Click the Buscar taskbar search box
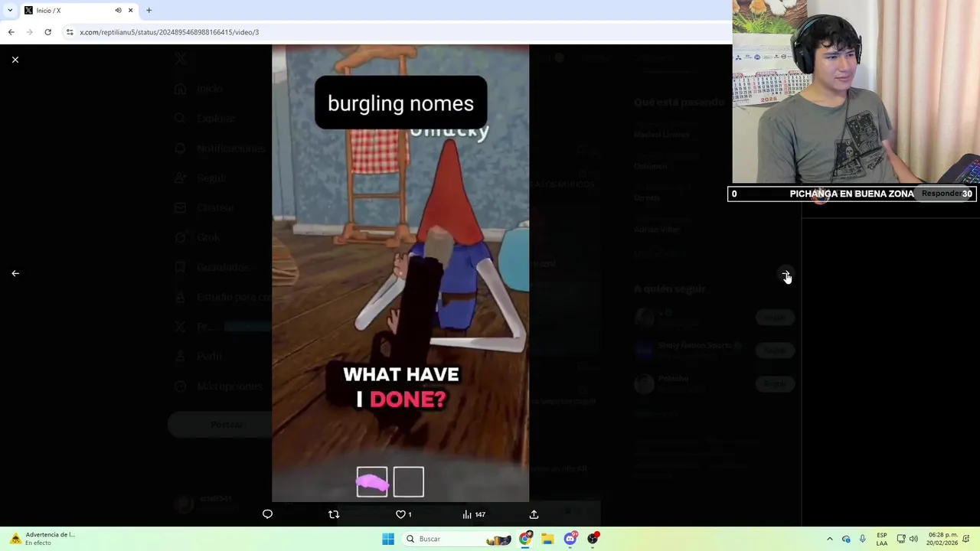Image resolution: width=980 pixels, height=551 pixels. (458, 539)
